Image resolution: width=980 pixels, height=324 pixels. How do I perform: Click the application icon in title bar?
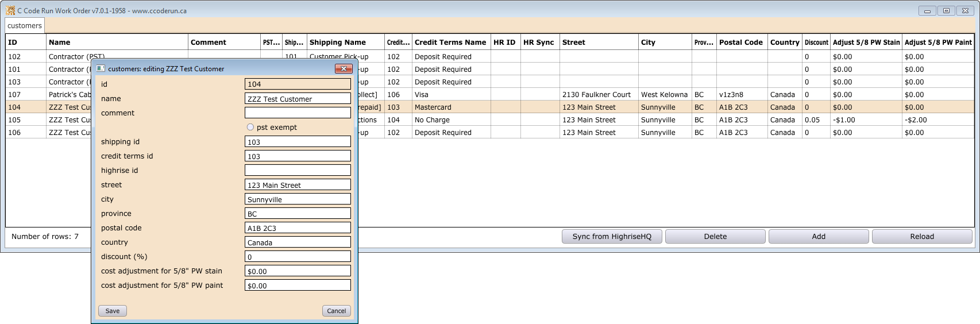10,10
